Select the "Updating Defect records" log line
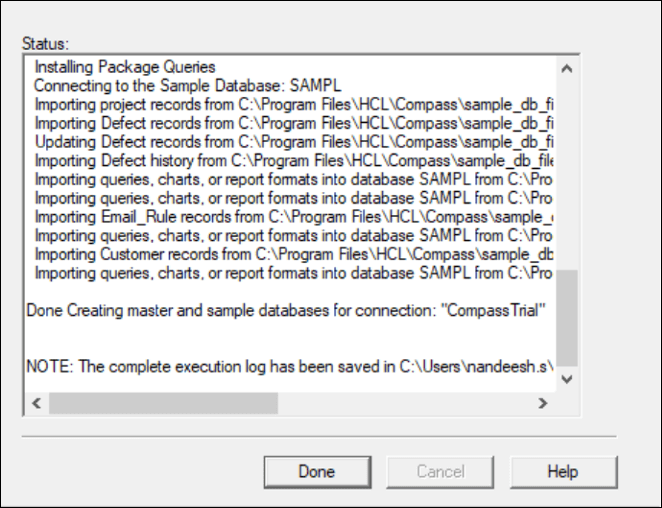The height and width of the screenshot is (508, 662). pyautogui.click(x=294, y=142)
